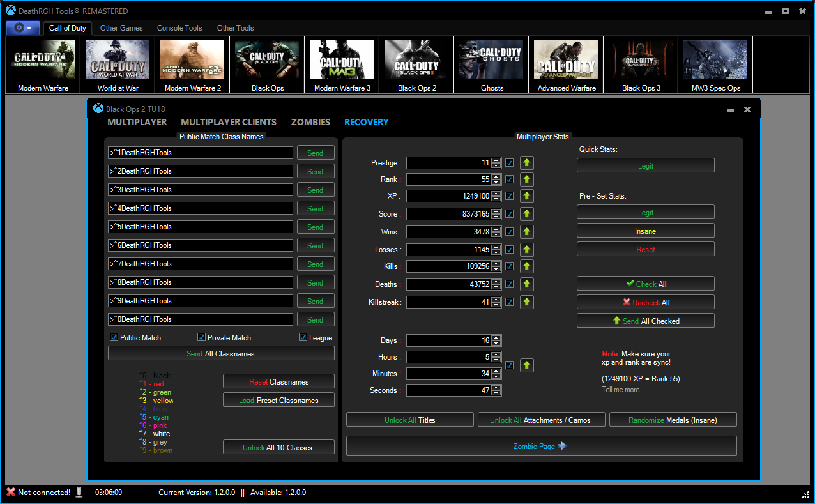
Task: Click Send All Checked button
Action: coord(645,321)
